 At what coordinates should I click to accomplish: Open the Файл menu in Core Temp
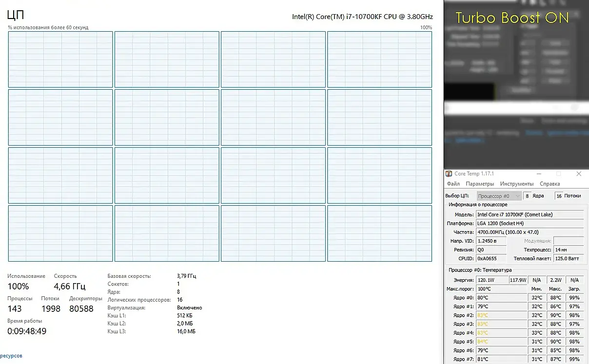pos(453,184)
